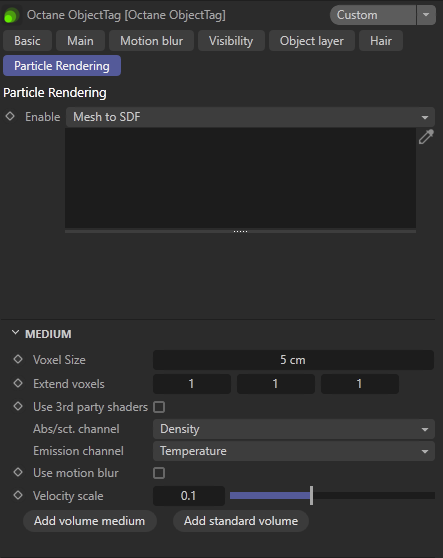The width and height of the screenshot is (443, 558).
Task: Open the Emission channel Temperature dropdown
Action: point(294,451)
